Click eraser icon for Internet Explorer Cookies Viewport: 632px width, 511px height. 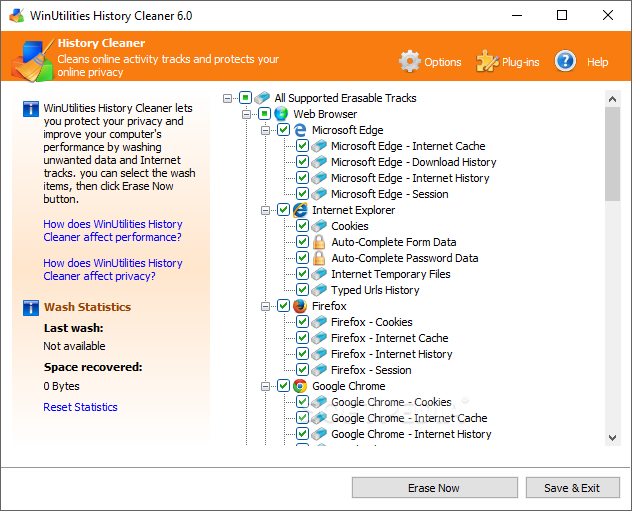tap(319, 226)
